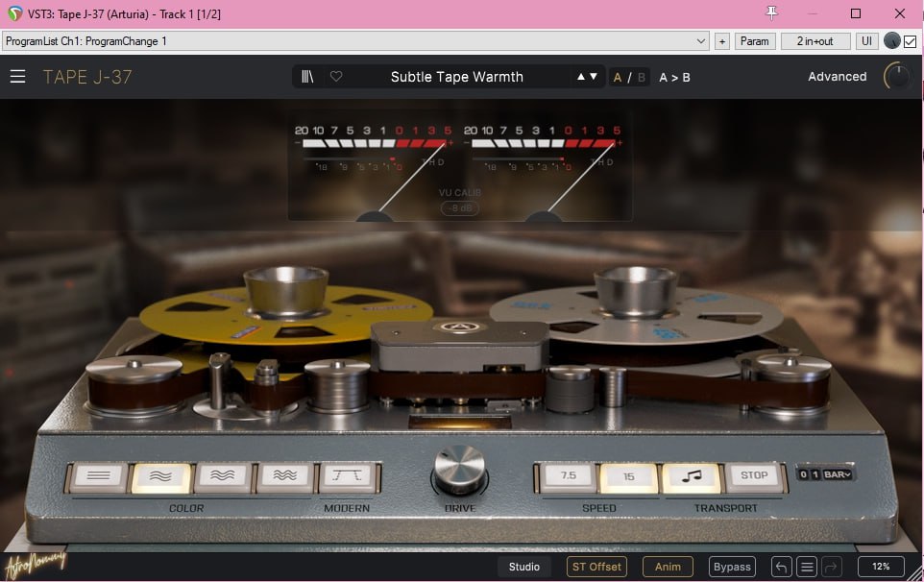
Task: Open the Advanced panel
Action: 837,77
